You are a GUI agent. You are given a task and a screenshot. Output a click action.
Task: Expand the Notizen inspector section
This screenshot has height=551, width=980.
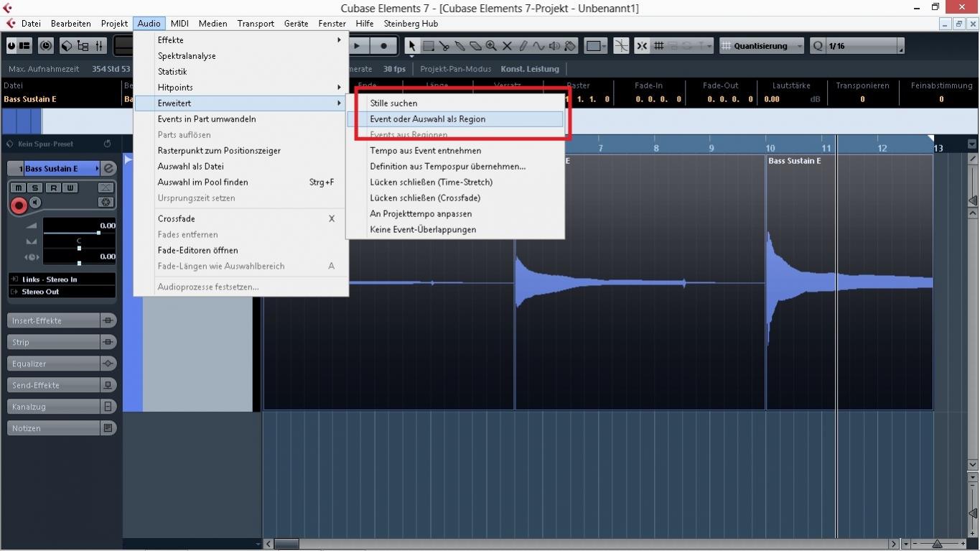[53, 428]
